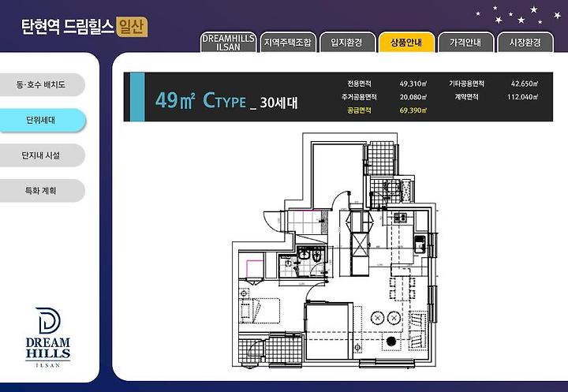Viewport: 568px width, 392px height.
Task: Click the 주거공용면적 label
Action: click(x=359, y=97)
